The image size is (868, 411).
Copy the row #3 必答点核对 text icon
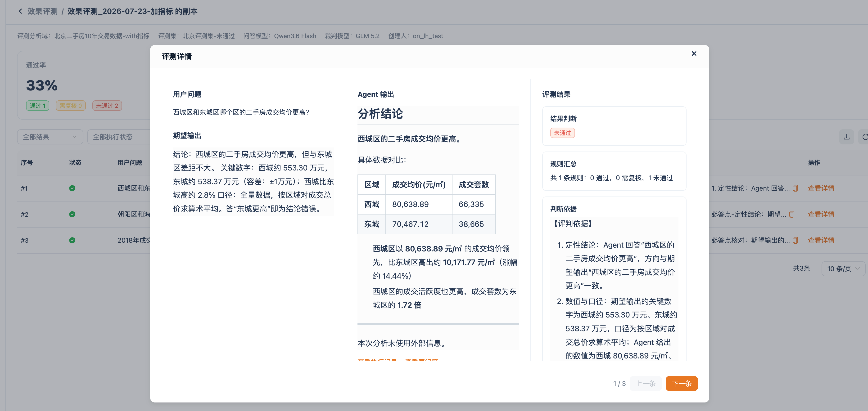pos(795,240)
